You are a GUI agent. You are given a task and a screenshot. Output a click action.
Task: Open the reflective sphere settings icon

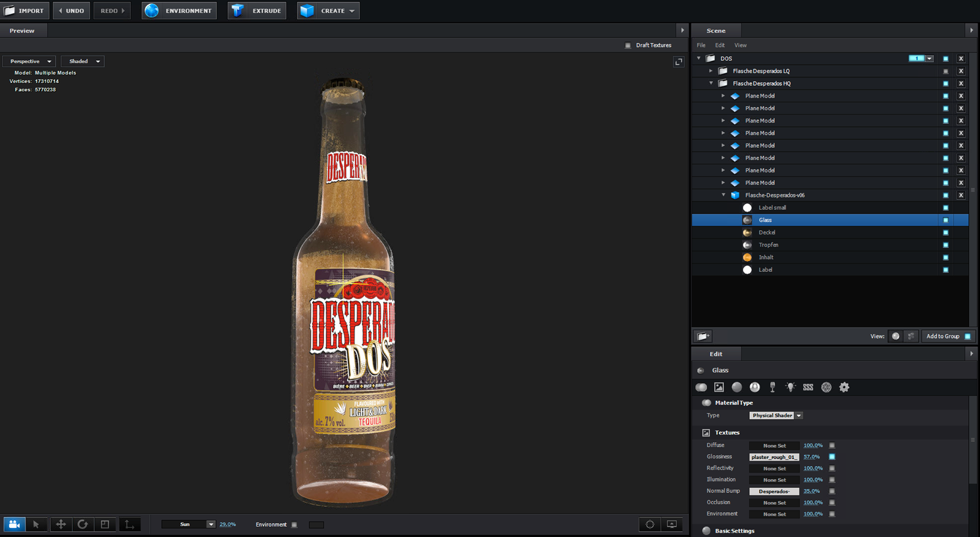[755, 387]
